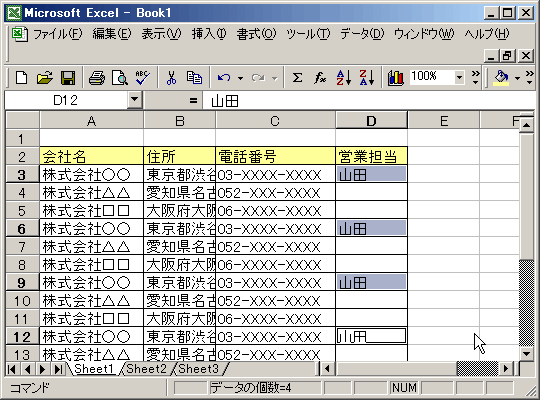Open the 書式(O) menu
540x400 pixels.
click(x=256, y=34)
